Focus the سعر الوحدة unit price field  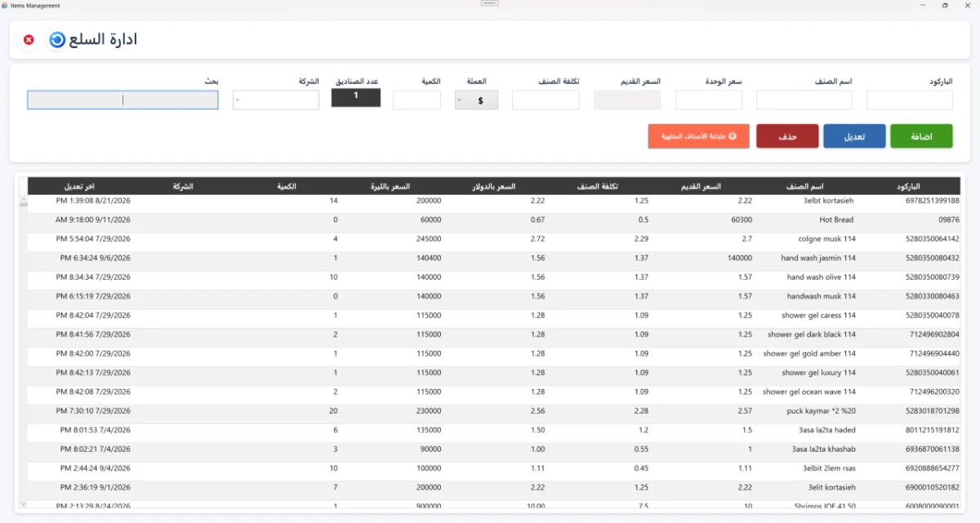coord(709,100)
